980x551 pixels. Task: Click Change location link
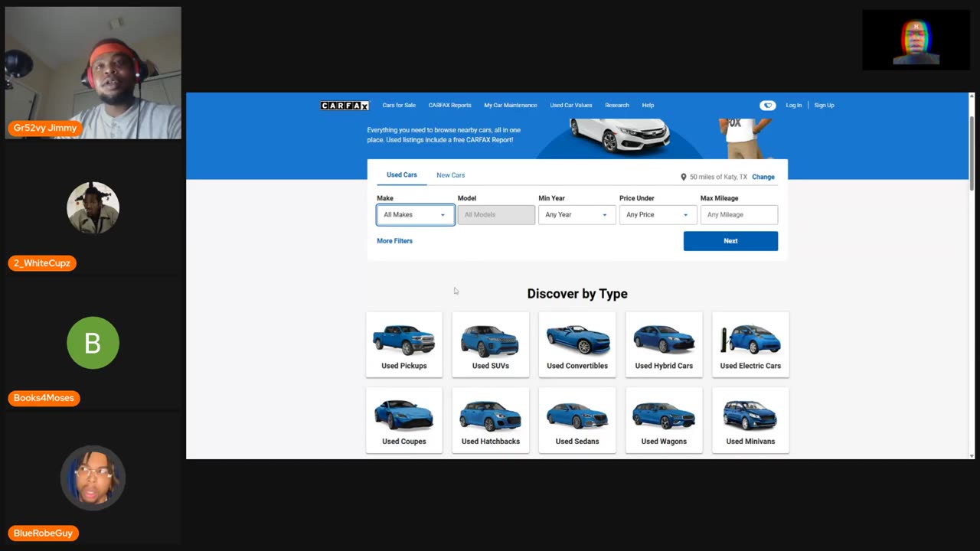click(763, 177)
